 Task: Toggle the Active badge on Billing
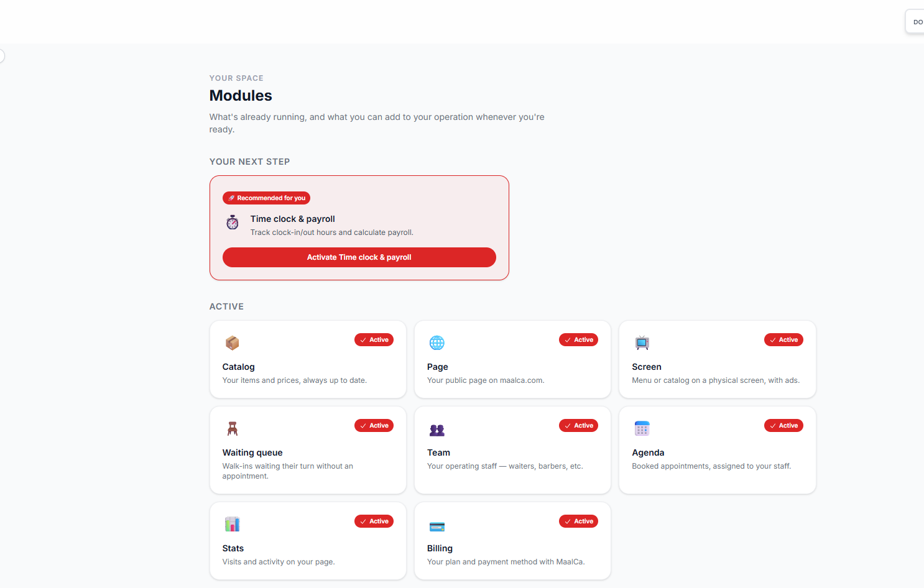[578, 521]
